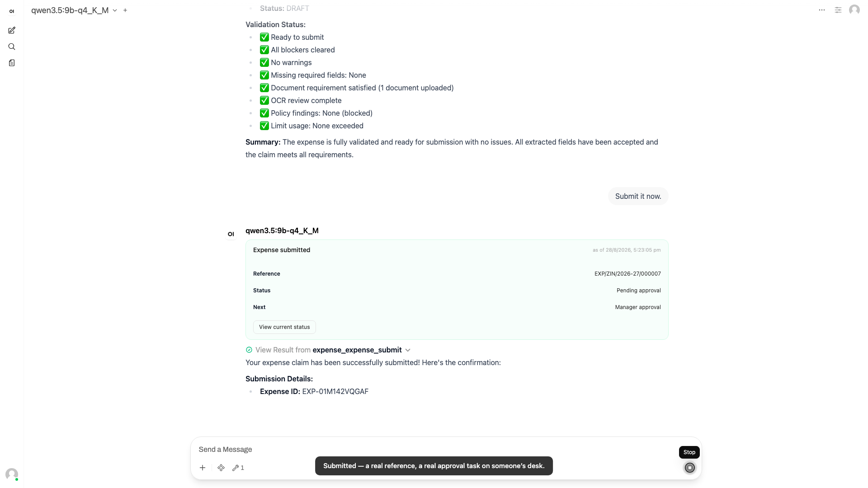
Task: Click the bottom-left user profile avatar
Action: click(12, 474)
